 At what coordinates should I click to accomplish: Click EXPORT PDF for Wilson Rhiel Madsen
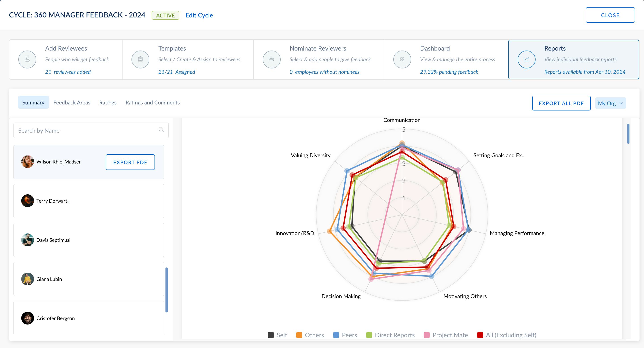click(x=130, y=162)
